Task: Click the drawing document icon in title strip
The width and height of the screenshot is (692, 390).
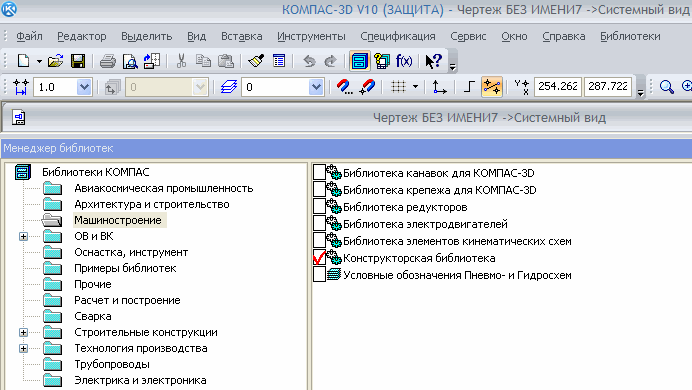Action: [x=19, y=118]
